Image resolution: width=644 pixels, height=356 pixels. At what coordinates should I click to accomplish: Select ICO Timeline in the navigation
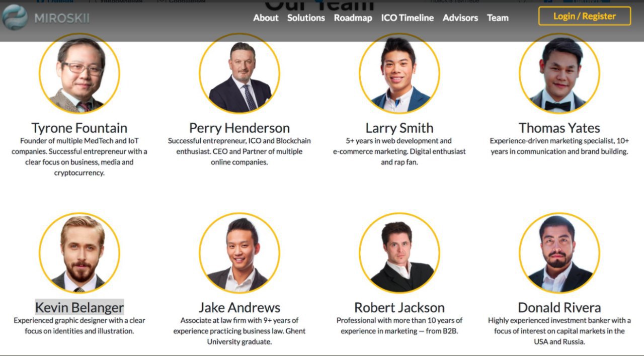pos(407,18)
